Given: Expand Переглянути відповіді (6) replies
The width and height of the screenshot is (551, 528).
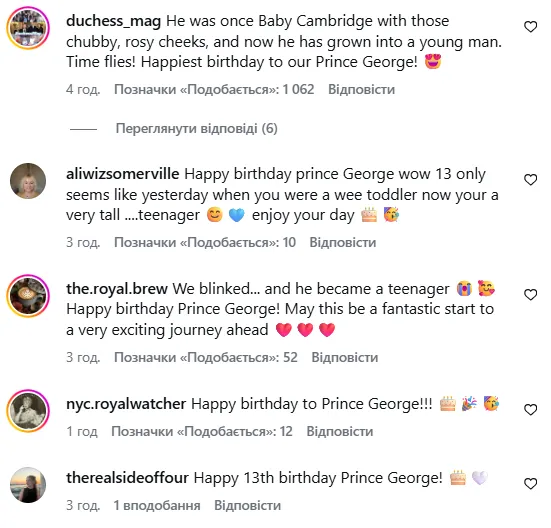Looking at the screenshot, I should point(196,129).
